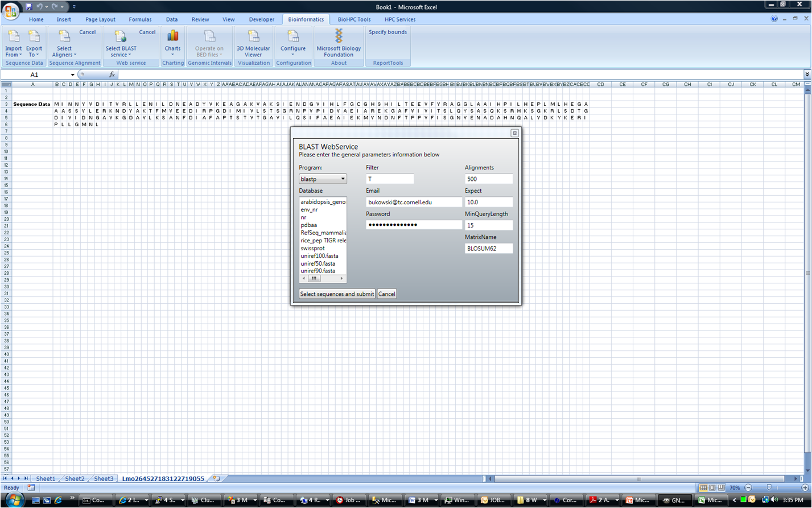Click the Undo arrow in Quick Access
The image size is (812, 508).
pos(40,7)
